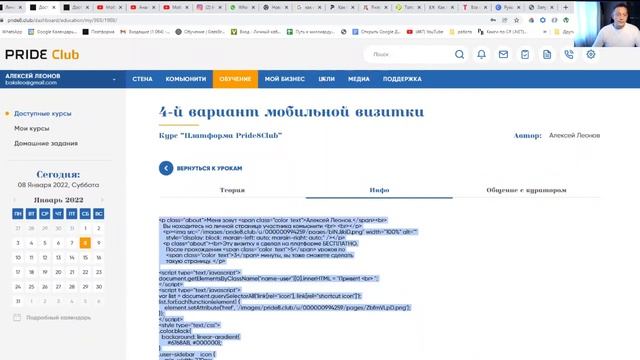Click the search magnifier icon
Image resolution: width=640 pixels, height=360 pixels.
pyautogui.click(x=459, y=54)
